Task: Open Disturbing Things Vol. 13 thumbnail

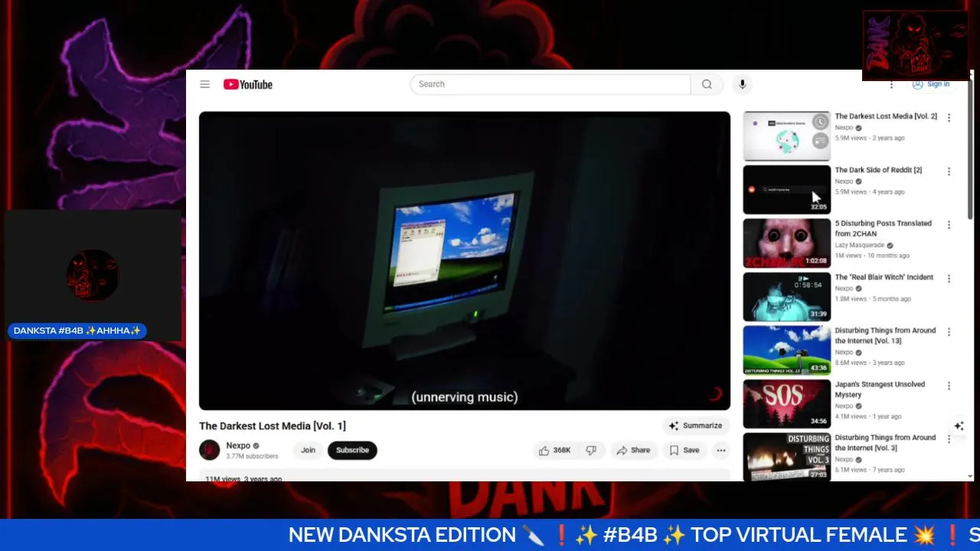Action: click(786, 350)
